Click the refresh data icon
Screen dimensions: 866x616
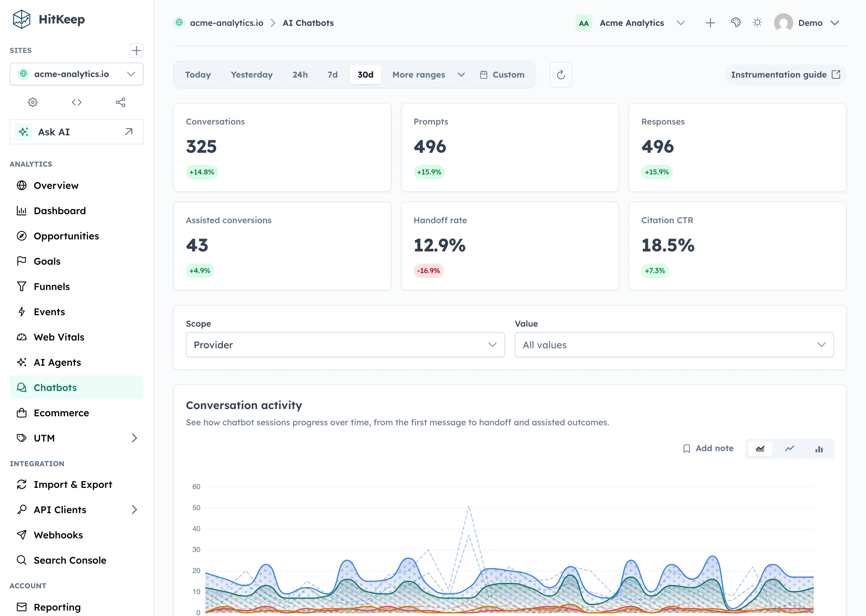pyautogui.click(x=561, y=75)
